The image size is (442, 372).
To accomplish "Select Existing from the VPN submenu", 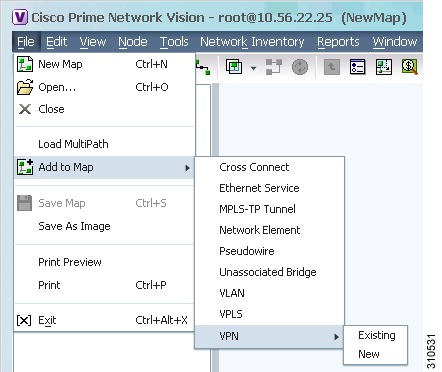I will [x=377, y=335].
